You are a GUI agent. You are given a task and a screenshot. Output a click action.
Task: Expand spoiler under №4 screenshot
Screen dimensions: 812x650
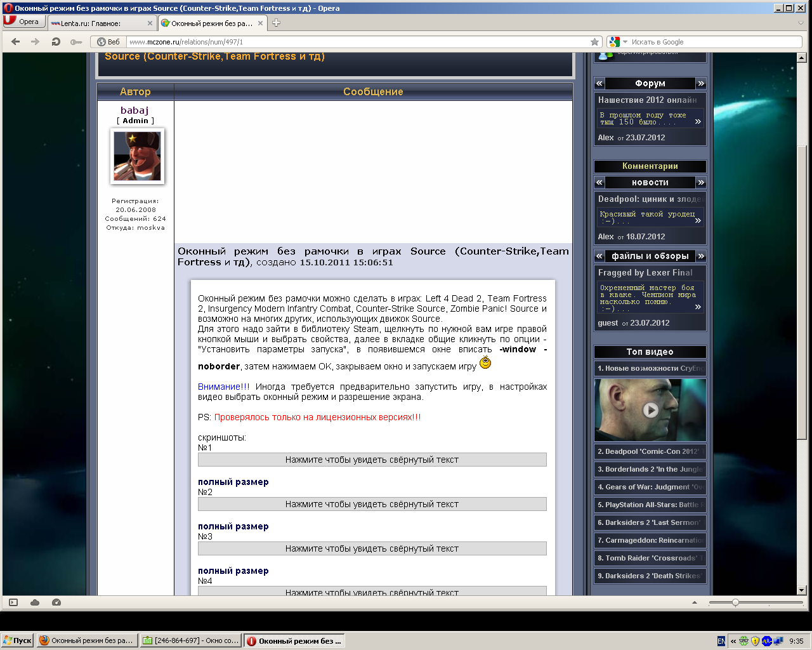pos(372,591)
